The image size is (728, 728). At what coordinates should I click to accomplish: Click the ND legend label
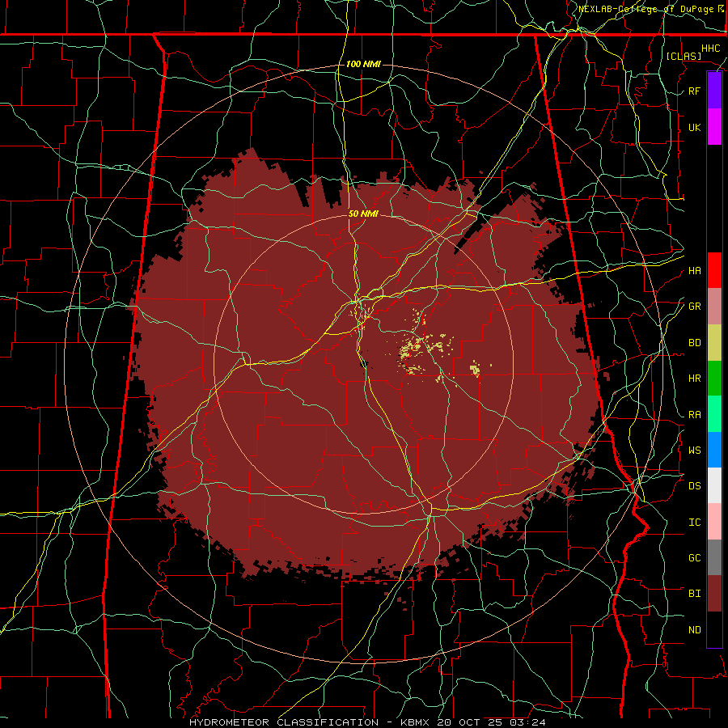pyautogui.click(x=694, y=630)
